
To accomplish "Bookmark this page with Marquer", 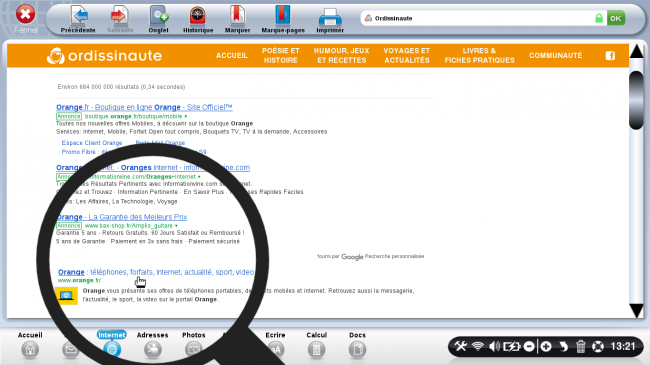I will click(x=237, y=19).
